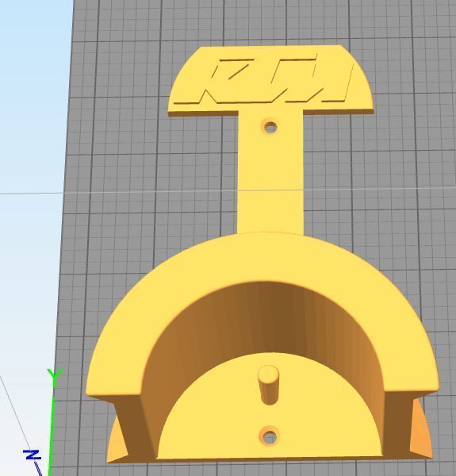Click the blue Z axis label
The image size is (456, 476).
33,455
